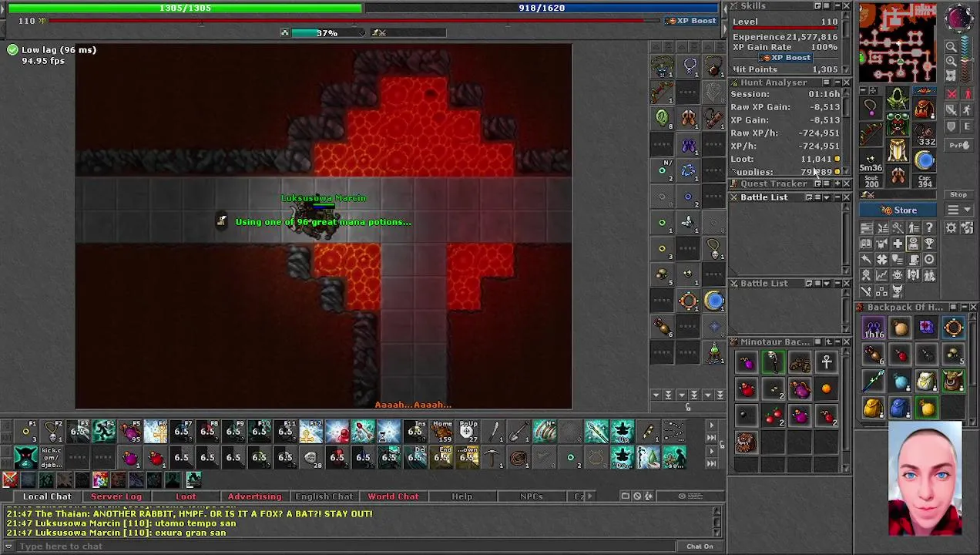The height and width of the screenshot is (555, 980).
Task: Click the center minimap icon below zoom buttons
Action: coord(951,75)
